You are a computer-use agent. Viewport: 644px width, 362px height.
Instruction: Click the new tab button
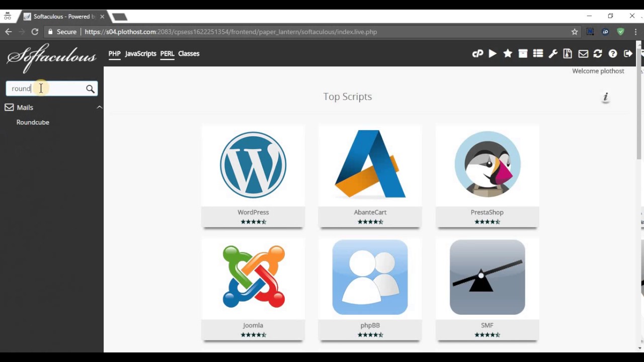(x=119, y=17)
